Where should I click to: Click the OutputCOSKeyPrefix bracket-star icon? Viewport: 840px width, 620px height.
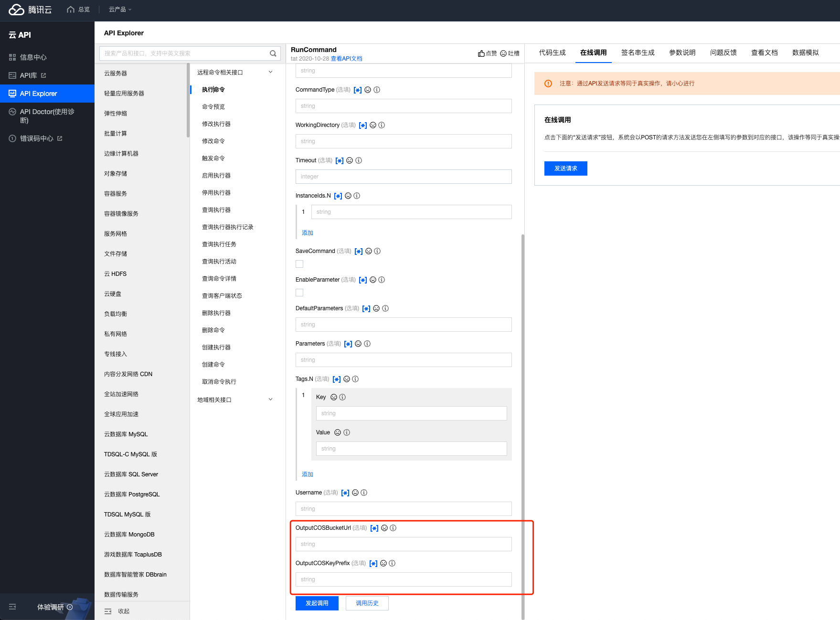pos(373,564)
